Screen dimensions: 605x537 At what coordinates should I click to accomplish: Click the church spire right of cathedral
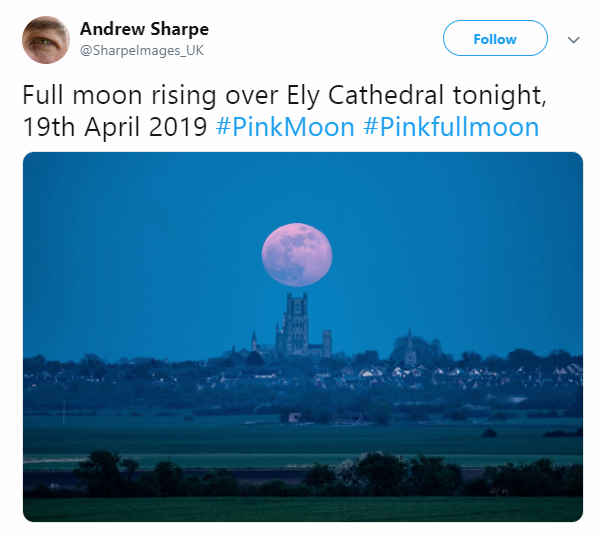pos(410,346)
